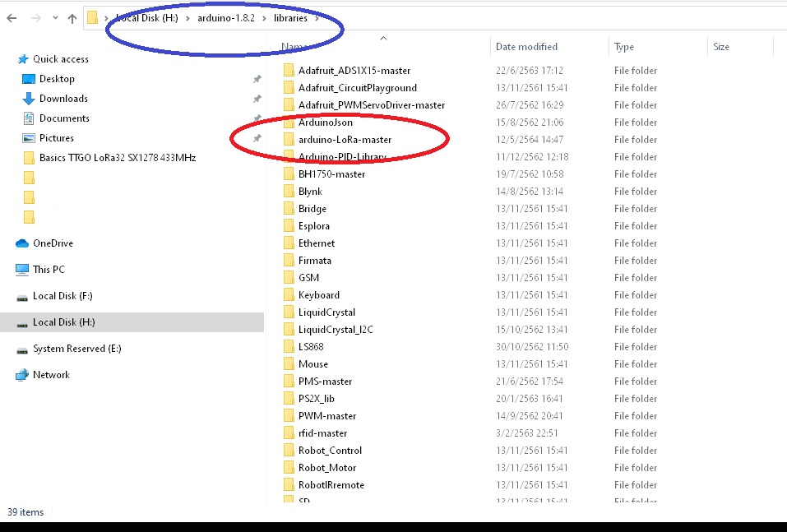This screenshot has height=532, width=787.
Task: Sort by Size column header
Action: click(x=721, y=47)
